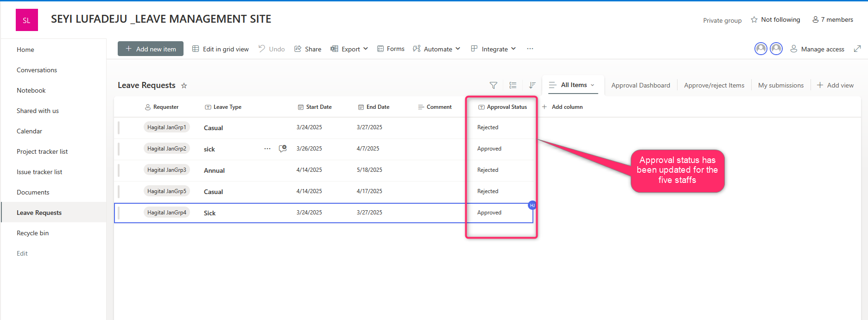Open the Home navigation link
Screen dimensions: 868x320
pyautogui.click(x=25, y=50)
